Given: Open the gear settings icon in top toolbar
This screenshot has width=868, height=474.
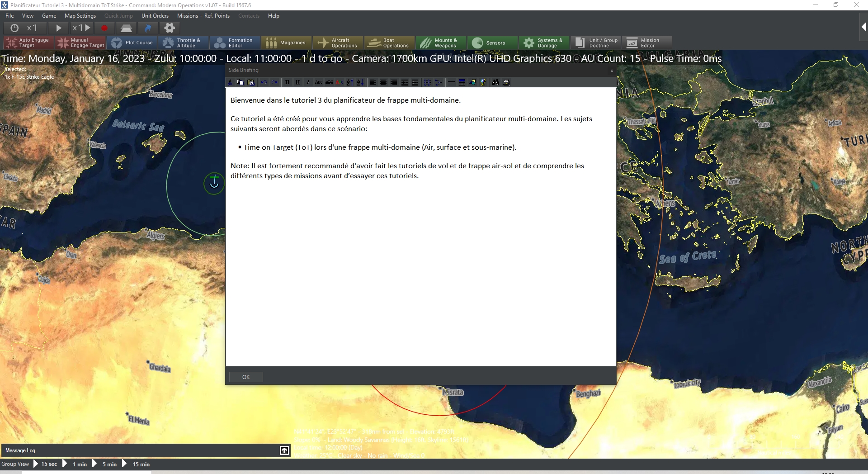Looking at the screenshot, I should pyautogui.click(x=170, y=28).
